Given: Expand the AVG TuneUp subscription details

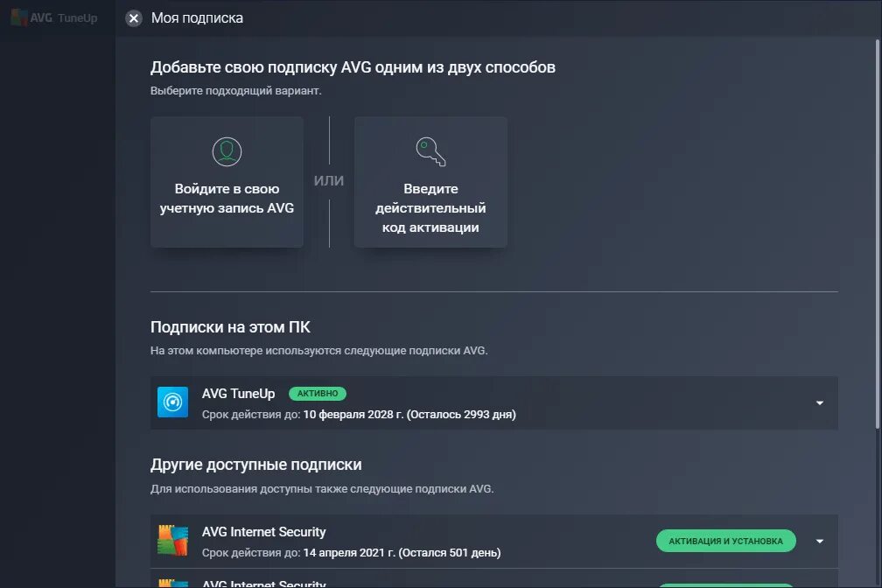Looking at the screenshot, I should pyautogui.click(x=820, y=402).
